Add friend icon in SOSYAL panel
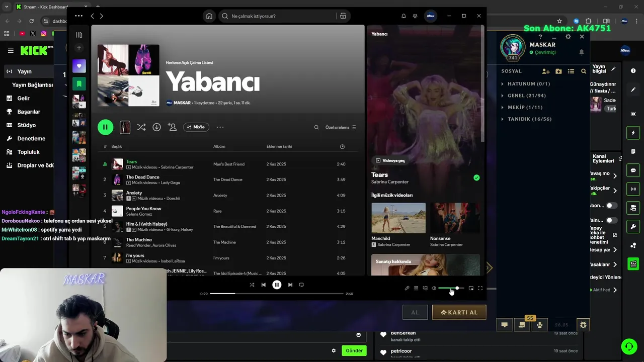Screen dimensions: 644x362 click(x=546, y=71)
